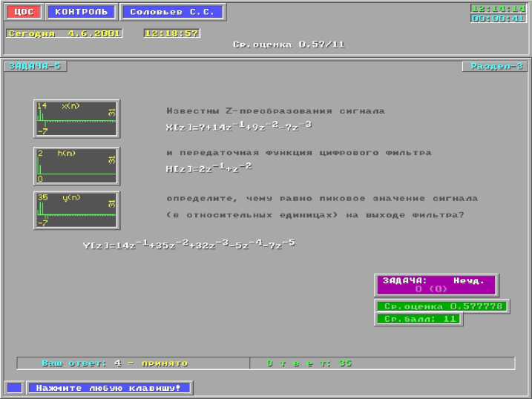Click the Известны Z-преобразования сигнала line

pyautogui.click(x=275, y=111)
